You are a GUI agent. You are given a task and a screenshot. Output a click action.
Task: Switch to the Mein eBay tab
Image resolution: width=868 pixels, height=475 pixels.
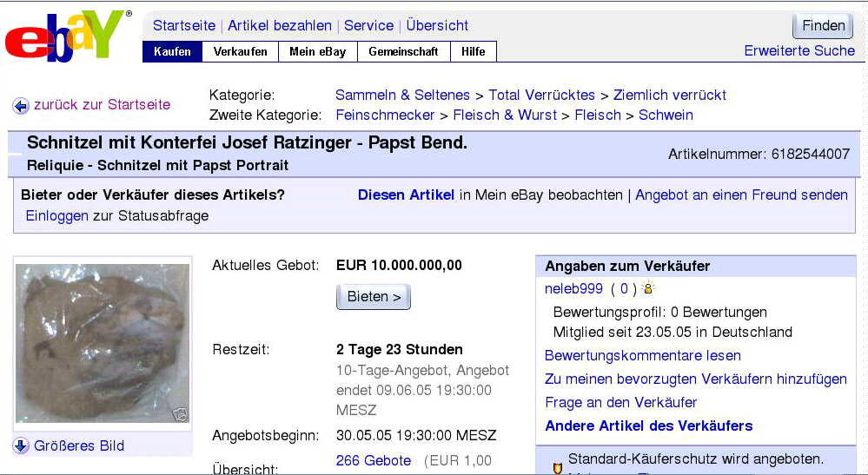click(x=318, y=51)
